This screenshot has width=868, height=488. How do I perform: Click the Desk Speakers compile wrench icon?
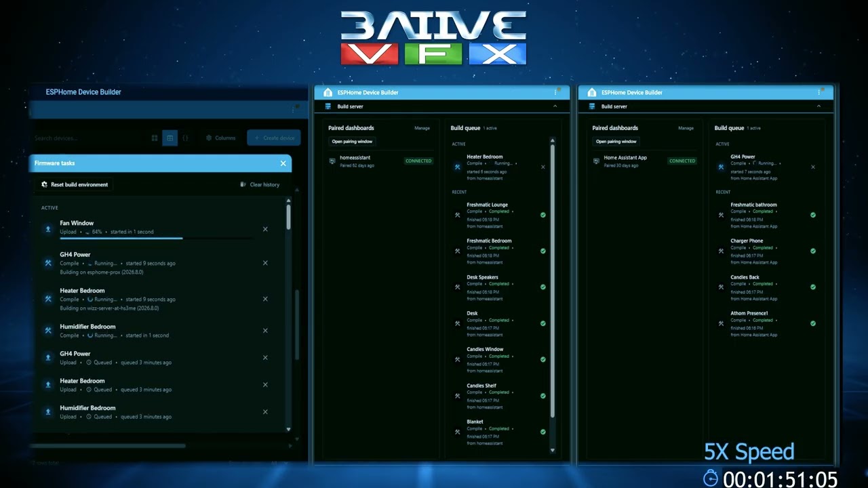tap(458, 287)
